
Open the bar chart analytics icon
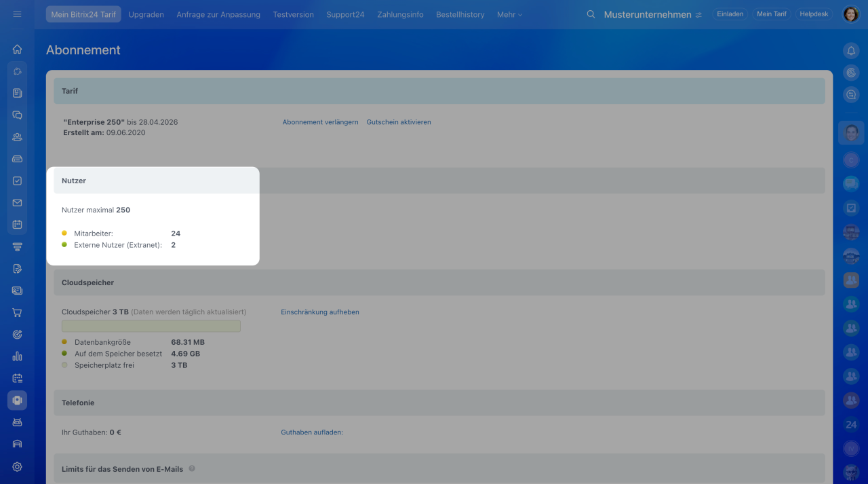17,356
